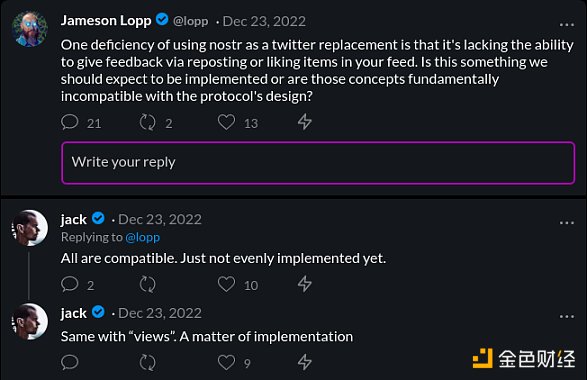587x380 pixels.
Task: Open more options menu on Jameson Lopp's post
Action: 567,25
